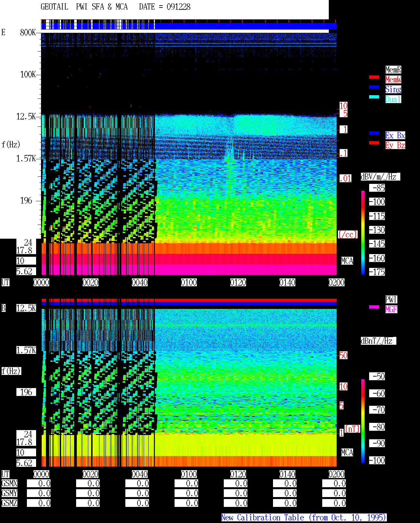Click the 5.62 label on the E panel

tap(26, 271)
